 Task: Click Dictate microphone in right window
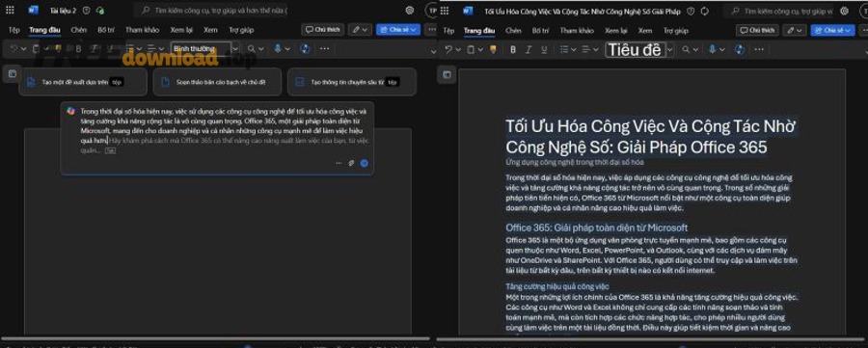tap(713, 49)
